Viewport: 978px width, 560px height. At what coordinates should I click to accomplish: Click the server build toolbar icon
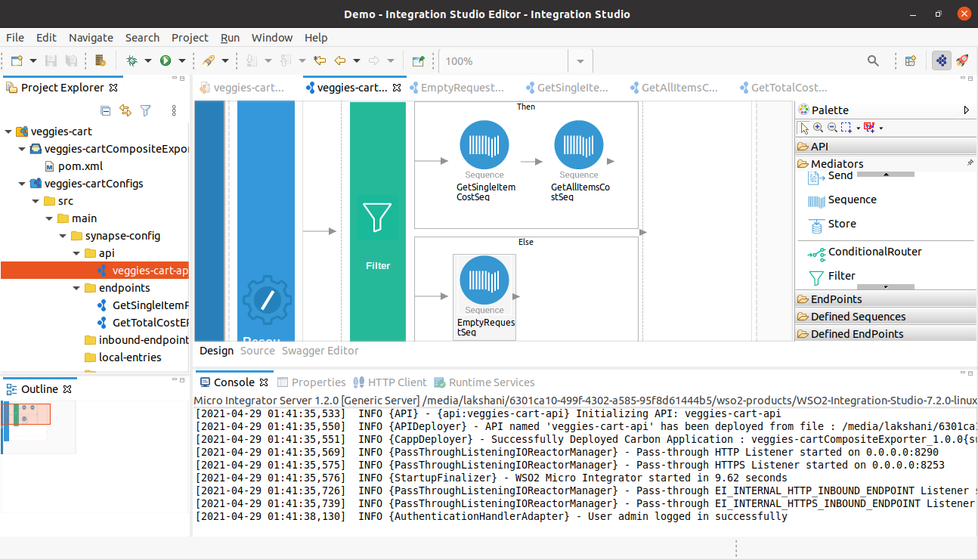click(x=100, y=60)
